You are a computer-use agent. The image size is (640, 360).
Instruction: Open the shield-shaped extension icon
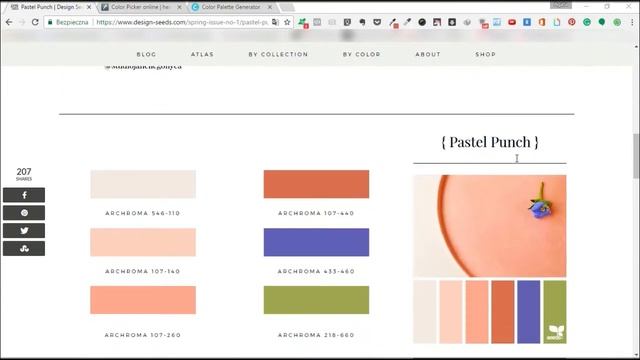click(347, 22)
